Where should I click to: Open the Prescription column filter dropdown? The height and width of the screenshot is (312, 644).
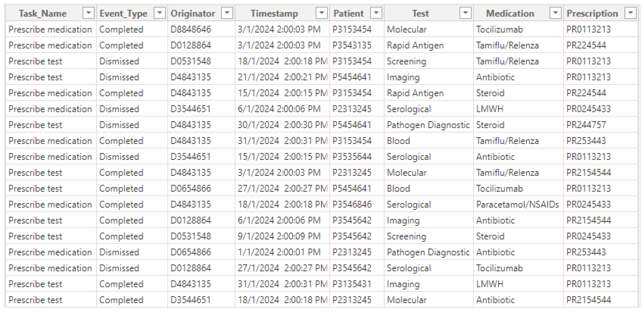coord(630,13)
